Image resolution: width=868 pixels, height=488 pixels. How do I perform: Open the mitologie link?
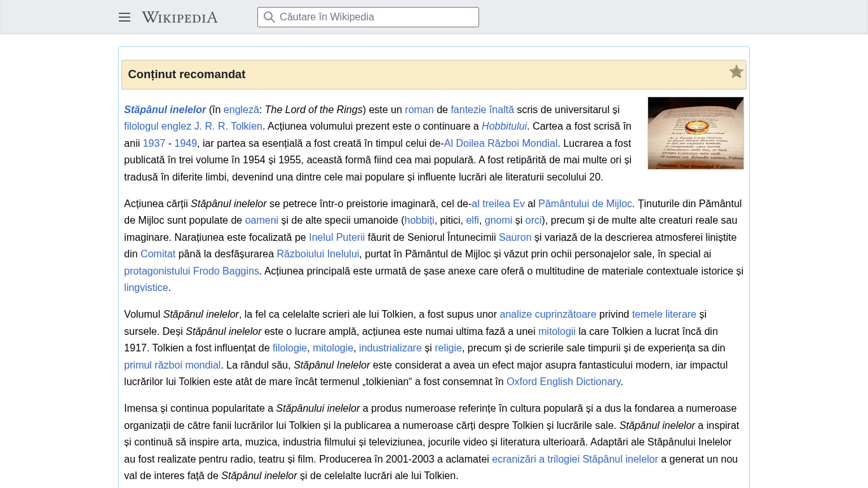pyautogui.click(x=333, y=348)
